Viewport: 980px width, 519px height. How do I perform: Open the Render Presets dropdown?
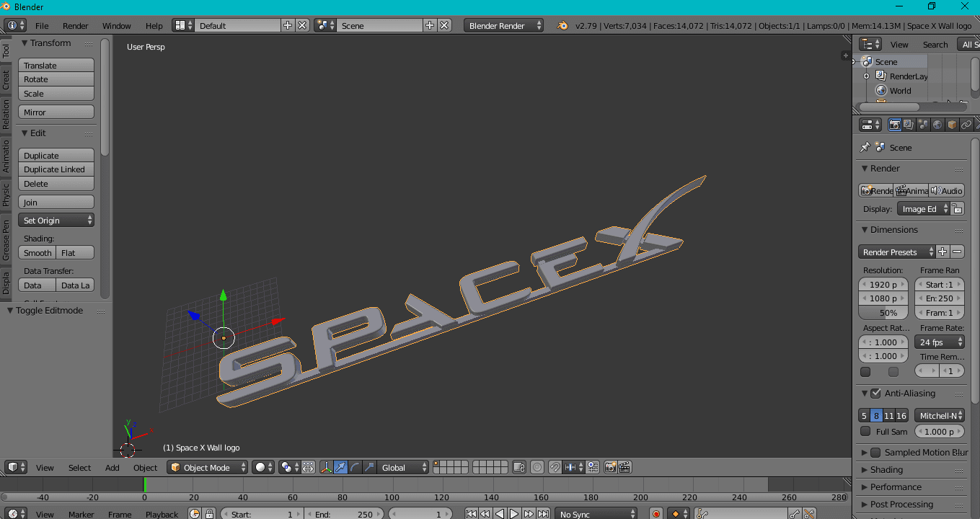point(897,252)
